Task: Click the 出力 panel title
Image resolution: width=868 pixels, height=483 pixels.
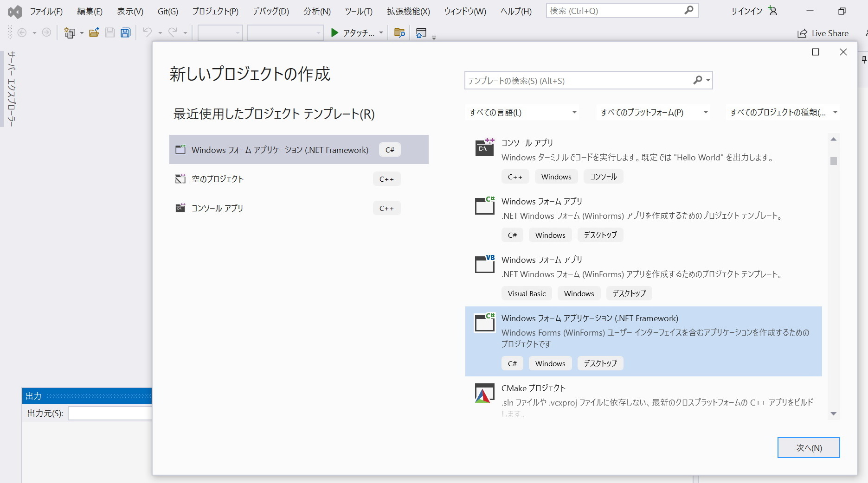Action: (33, 396)
